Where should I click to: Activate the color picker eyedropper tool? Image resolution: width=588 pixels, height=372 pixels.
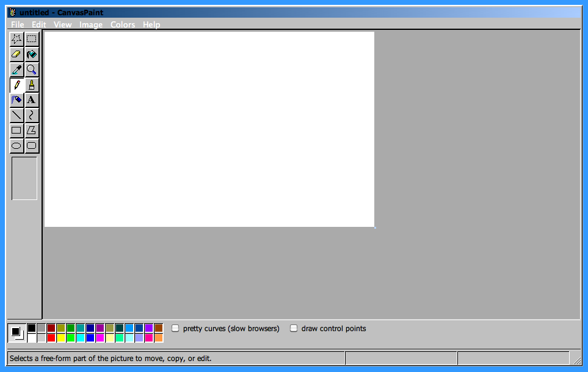click(16, 70)
